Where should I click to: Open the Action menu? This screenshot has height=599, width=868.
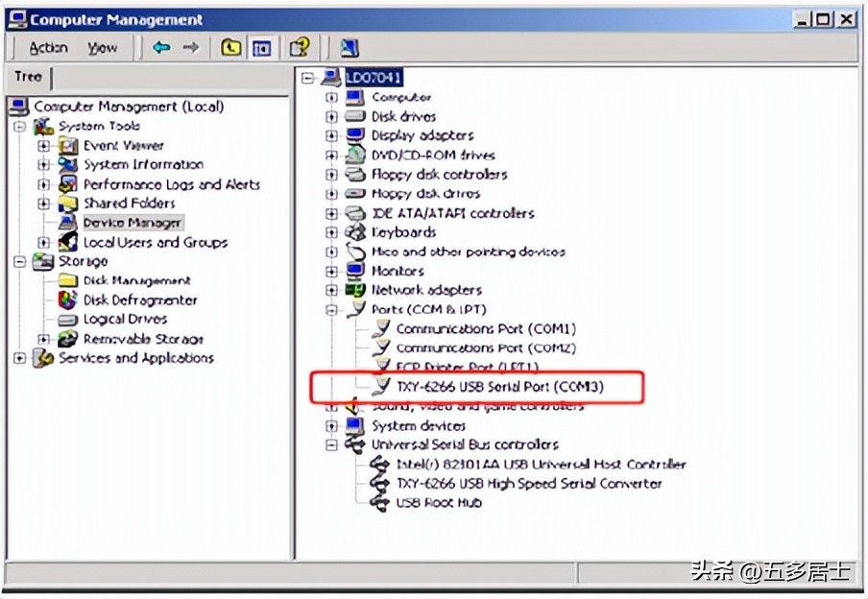point(49,48)
